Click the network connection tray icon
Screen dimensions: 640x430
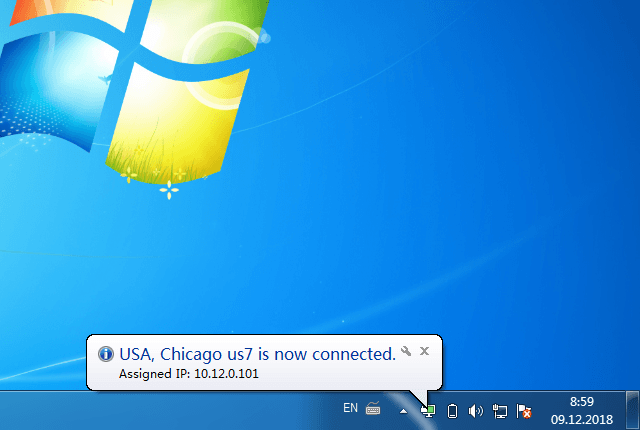500,411
